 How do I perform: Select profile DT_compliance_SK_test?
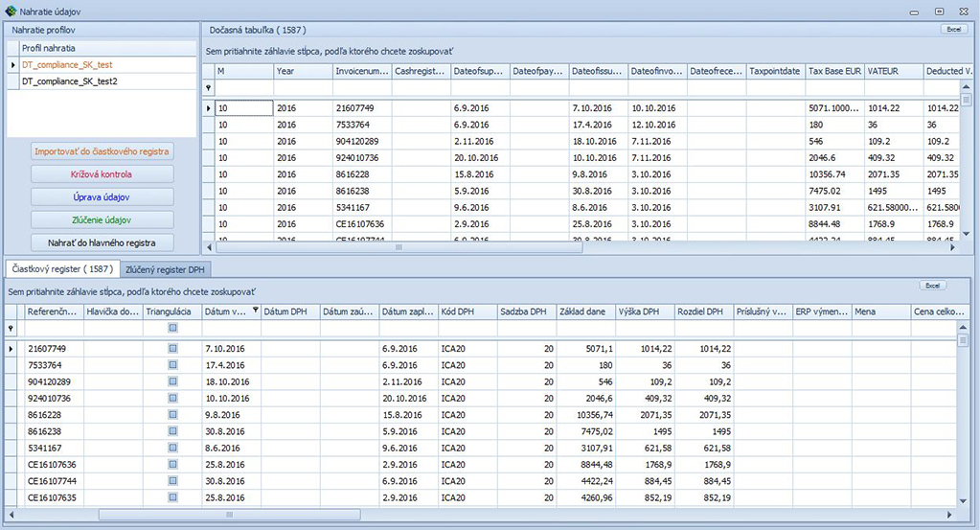tap(107, 64)
